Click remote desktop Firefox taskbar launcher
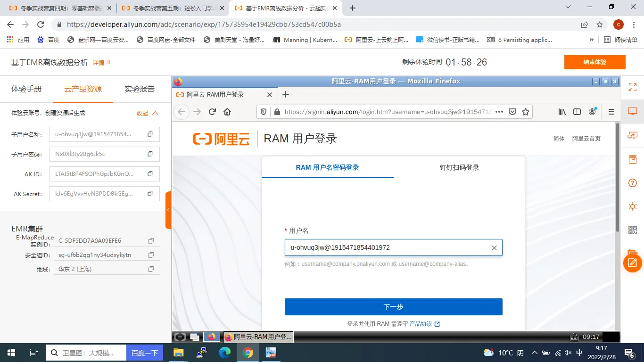This screenshot has width=644, height=362. point(211,337)
